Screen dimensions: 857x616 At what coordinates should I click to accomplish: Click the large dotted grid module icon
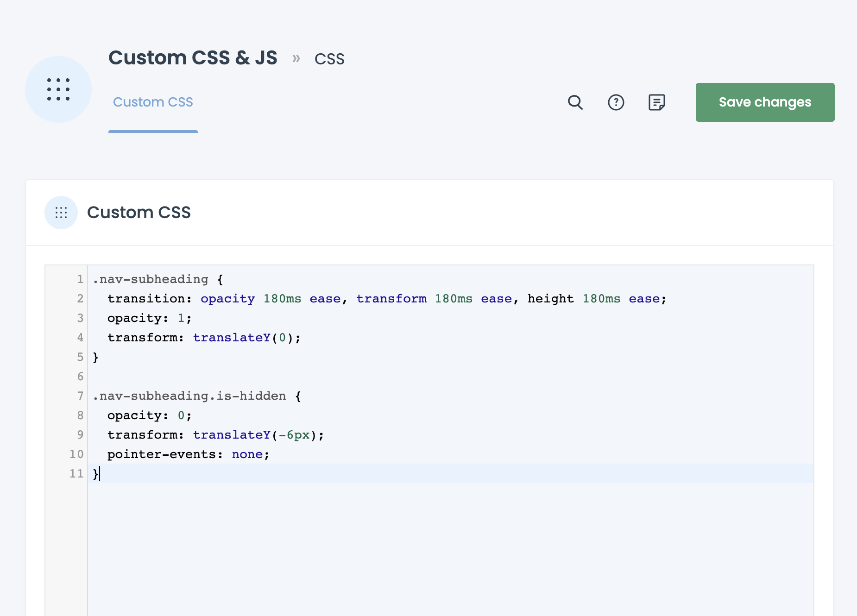[58, 89]
